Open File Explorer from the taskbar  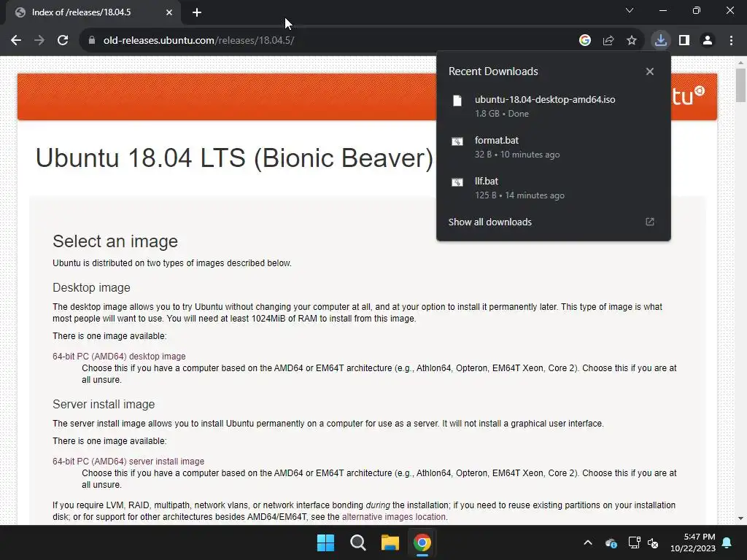coord(390,542)
